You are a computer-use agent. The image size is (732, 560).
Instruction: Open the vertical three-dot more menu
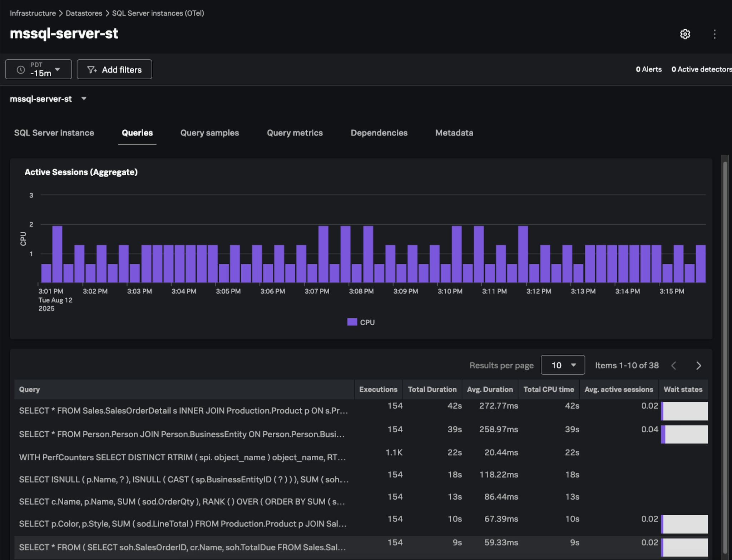pos(714,34)
